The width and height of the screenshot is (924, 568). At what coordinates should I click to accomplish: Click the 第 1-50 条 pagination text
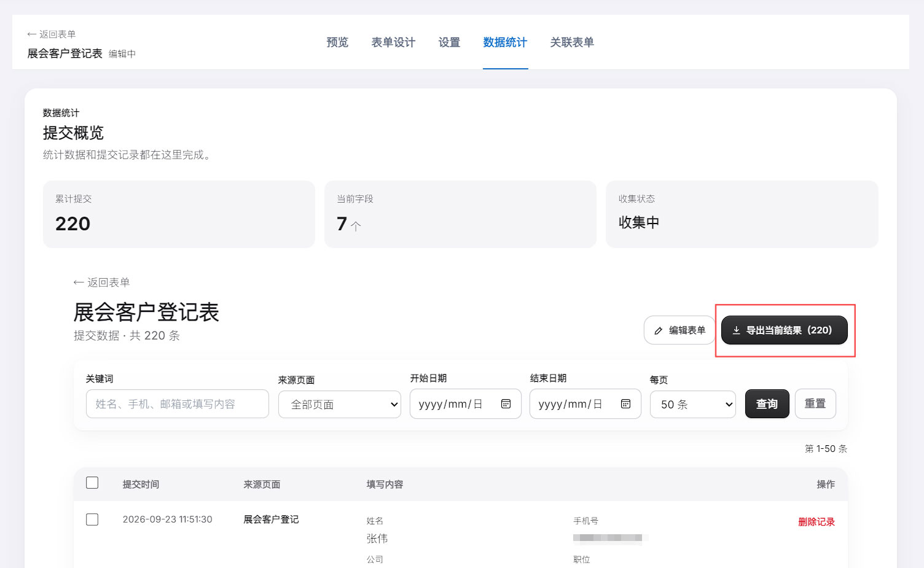tap(826, 449)
